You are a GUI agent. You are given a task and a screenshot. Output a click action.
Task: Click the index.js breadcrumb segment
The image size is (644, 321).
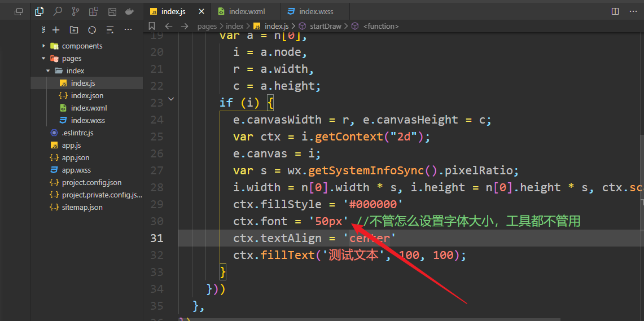click(277, 27)
